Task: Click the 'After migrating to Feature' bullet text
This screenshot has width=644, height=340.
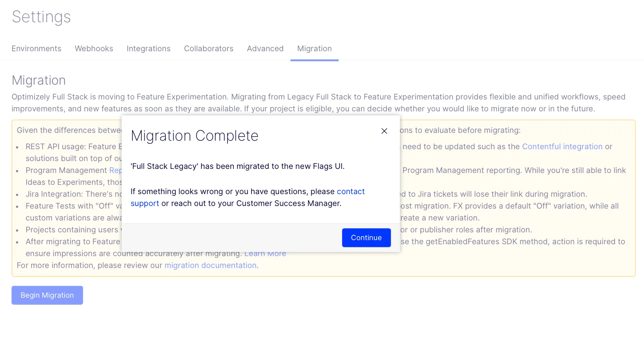Action: point(73,242)
